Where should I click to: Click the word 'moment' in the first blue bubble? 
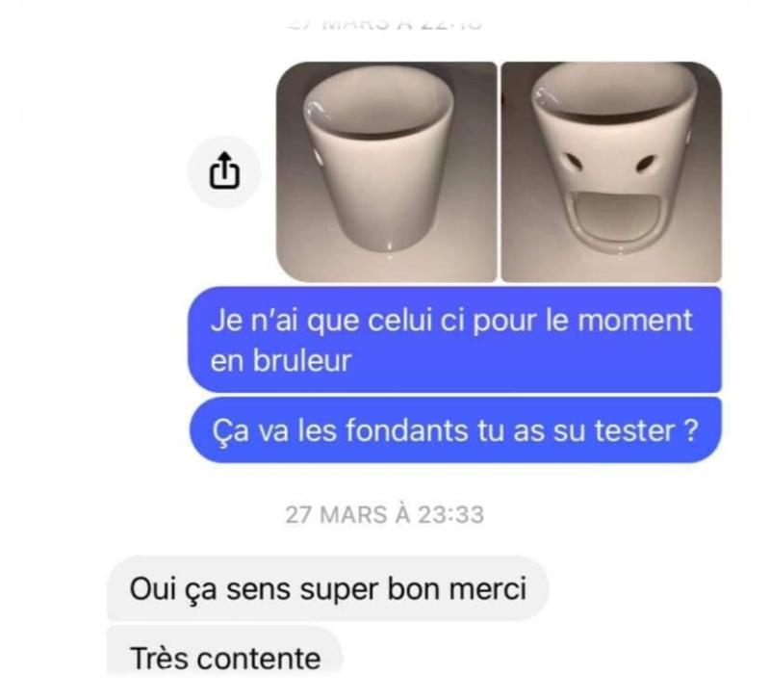(635, 321)
